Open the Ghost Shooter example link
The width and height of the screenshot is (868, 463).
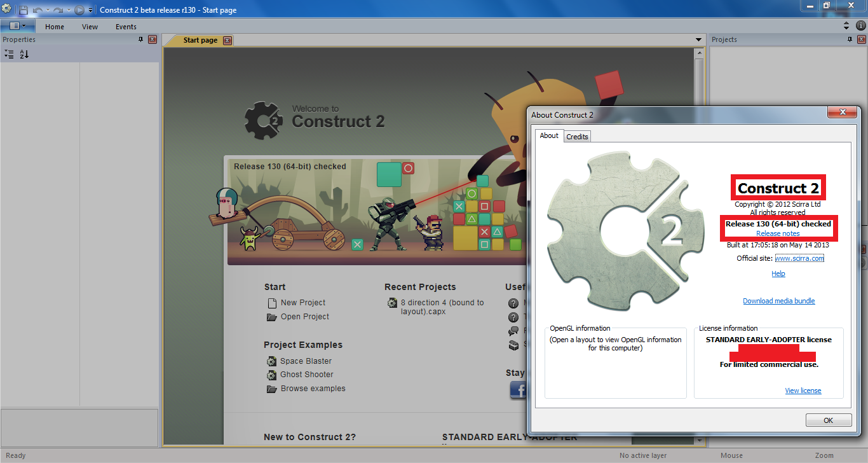click(307, 375)
